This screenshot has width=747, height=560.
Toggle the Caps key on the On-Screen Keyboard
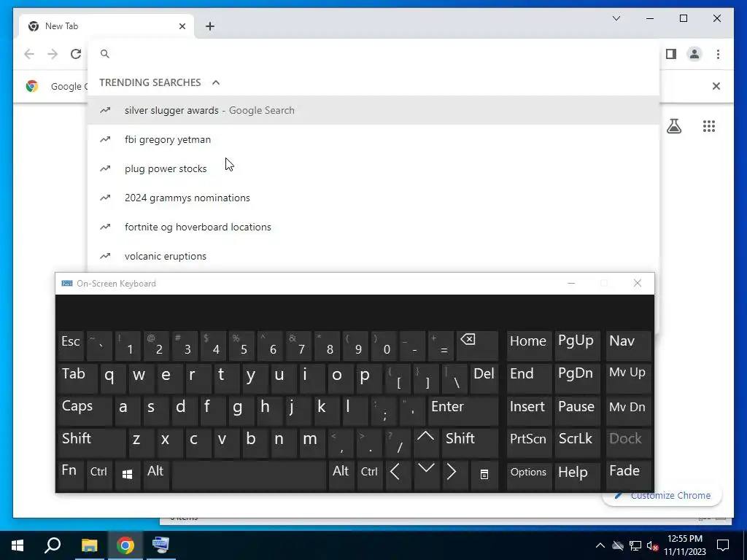(x=85, y=411)
